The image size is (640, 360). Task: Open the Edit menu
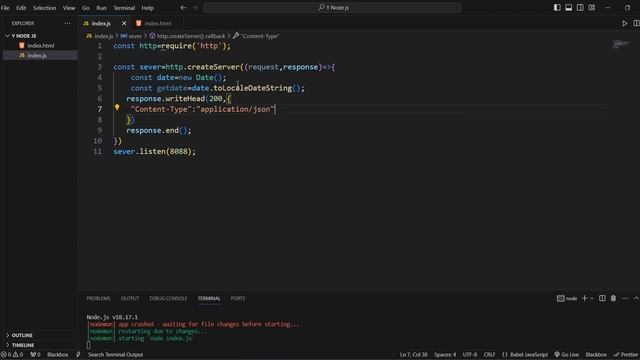21,8
